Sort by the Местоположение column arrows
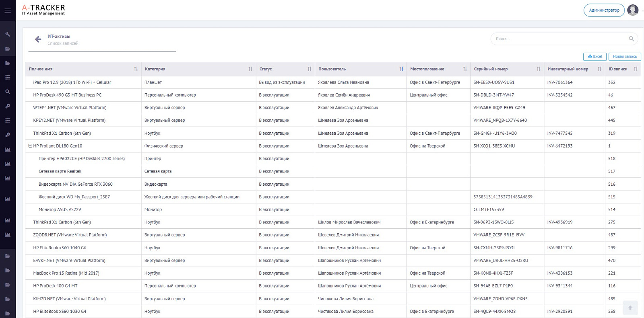This screenshot has width=644, height=318. click(465, 69)
